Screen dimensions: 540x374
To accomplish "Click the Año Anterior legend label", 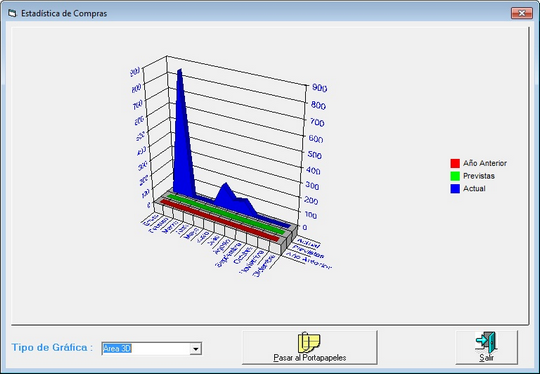I will click(485, 163).
